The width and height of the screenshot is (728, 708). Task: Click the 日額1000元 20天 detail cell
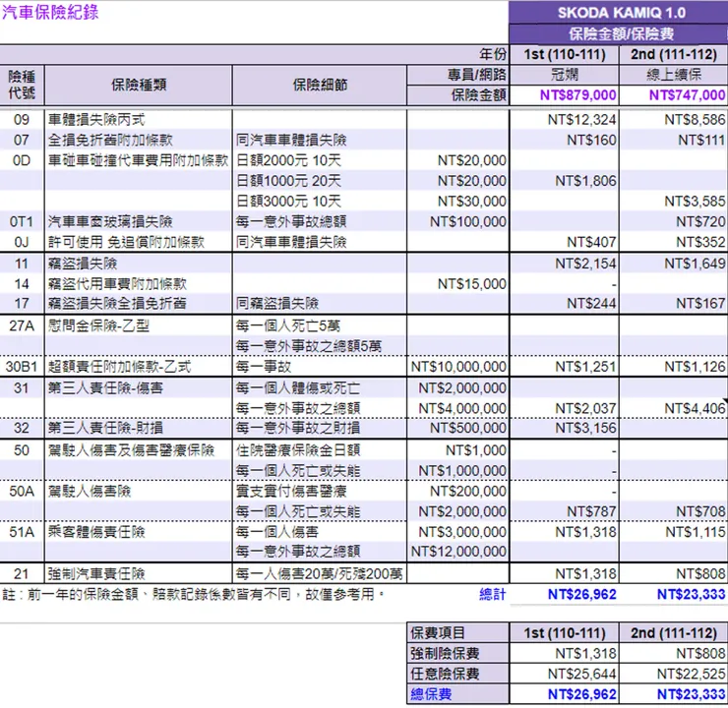pos(320,181)
